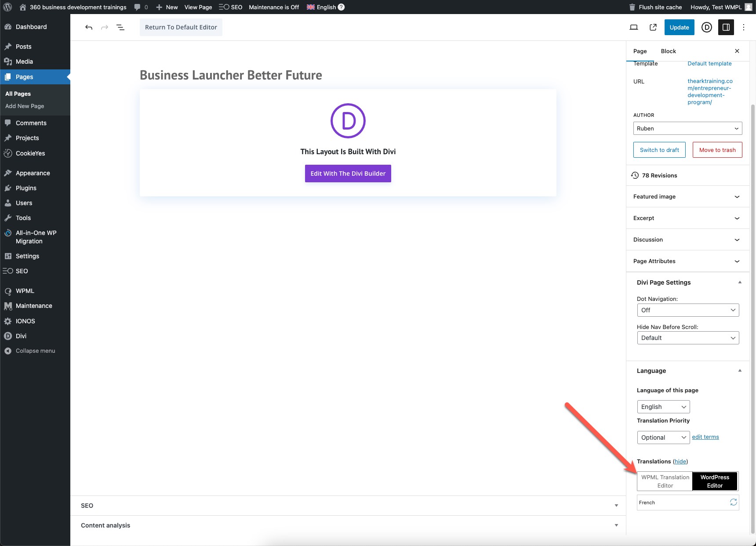This screenshot has width=756, height=546.
Task: Collapse the Divi Page Settings panel
Action: pos(740,282)
